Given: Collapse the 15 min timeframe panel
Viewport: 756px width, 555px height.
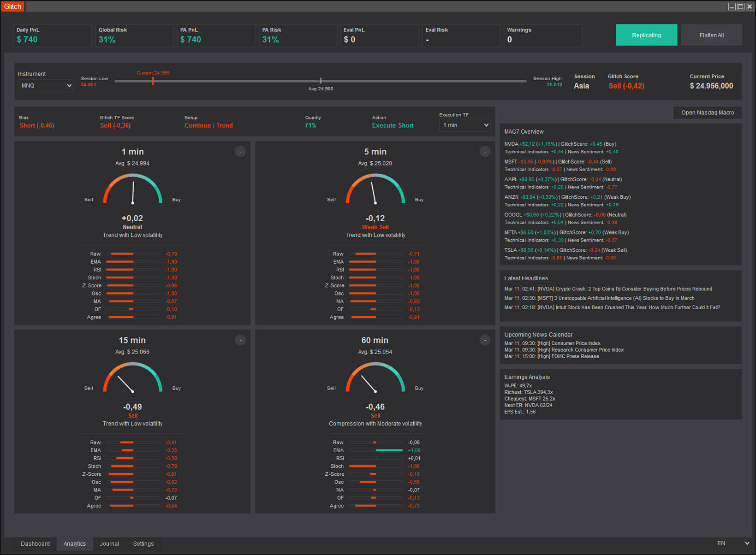Looking at the screenshot, I should (x=240, y=340).
